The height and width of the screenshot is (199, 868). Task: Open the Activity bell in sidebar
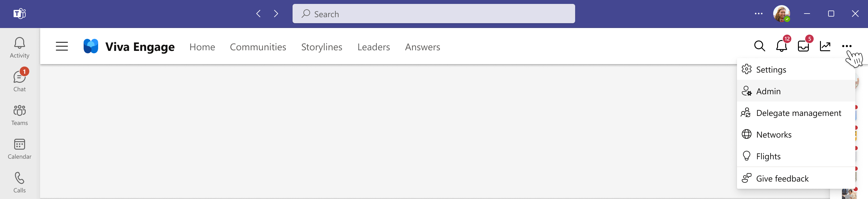tap(20, 47)
